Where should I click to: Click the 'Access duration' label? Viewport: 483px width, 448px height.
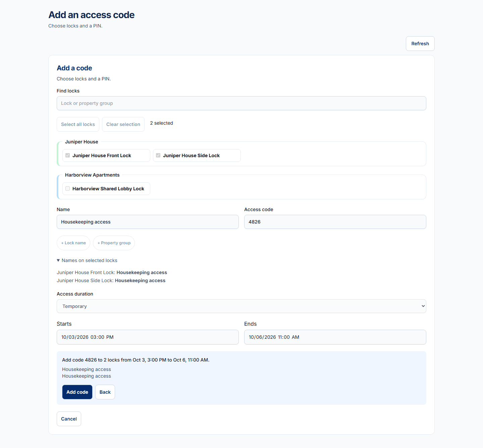coord(75,294)
